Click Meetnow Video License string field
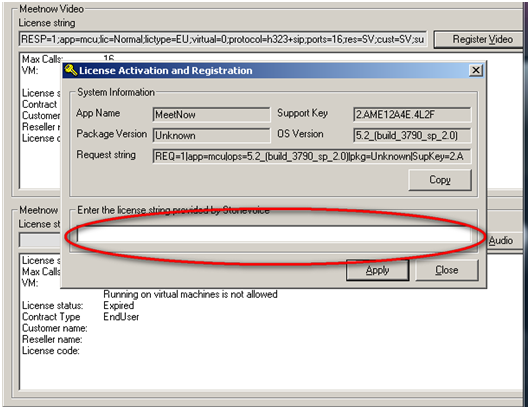This screenshot has height=409, width=530. 223,40
